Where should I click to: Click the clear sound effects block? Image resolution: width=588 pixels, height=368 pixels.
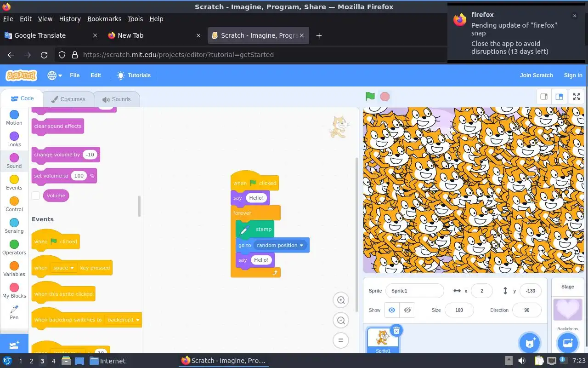(x=58, y=126)
